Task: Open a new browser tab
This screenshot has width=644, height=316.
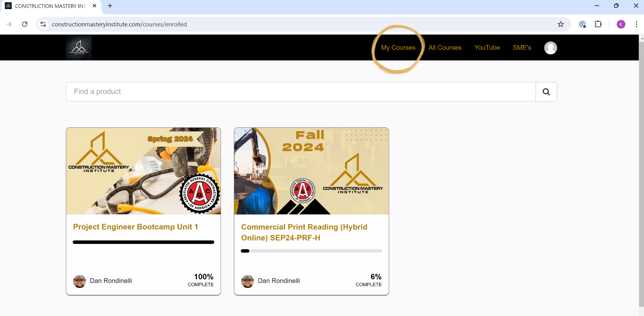Action: [x=110, y=6]
